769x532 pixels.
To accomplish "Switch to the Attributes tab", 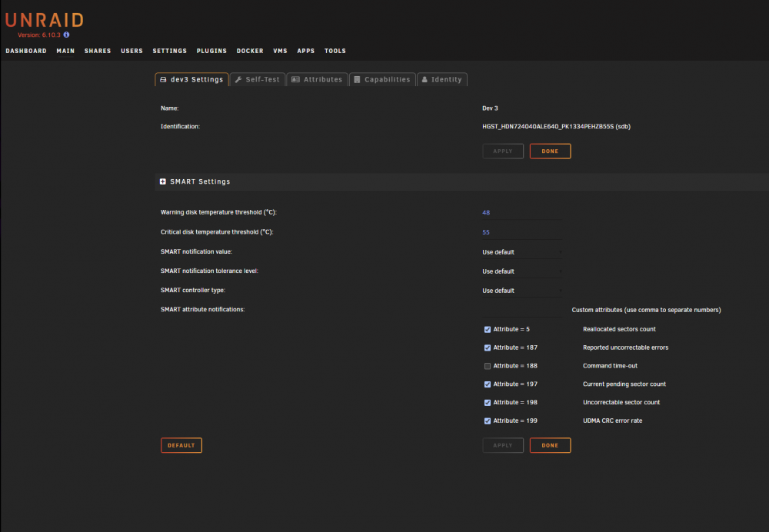I will [318, 79].
